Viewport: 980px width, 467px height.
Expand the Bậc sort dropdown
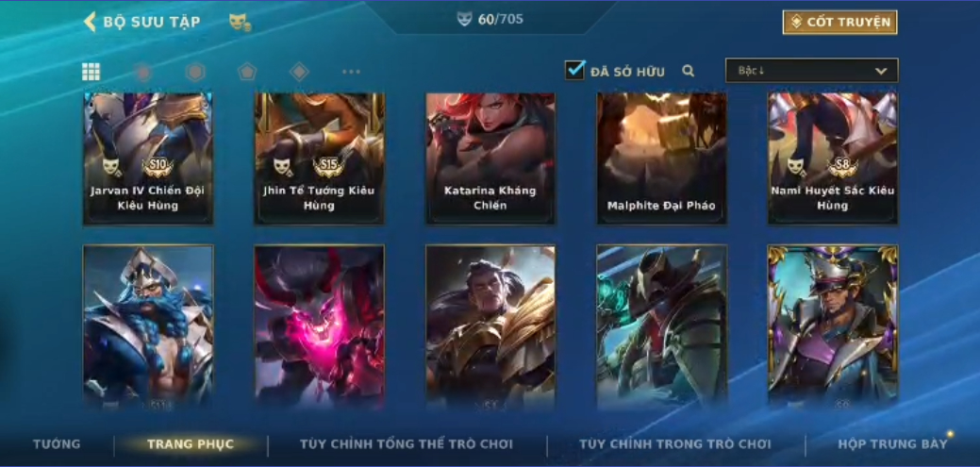(x=812, y=71)
